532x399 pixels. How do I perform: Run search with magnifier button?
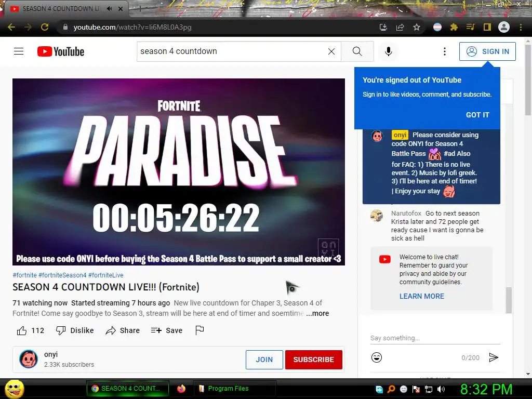coord(357,51)
